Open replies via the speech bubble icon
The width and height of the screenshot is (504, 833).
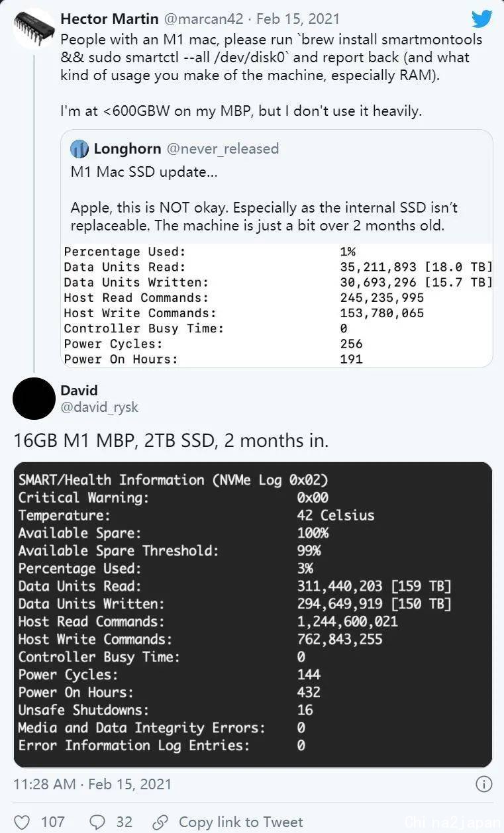[x=97, y=822]
